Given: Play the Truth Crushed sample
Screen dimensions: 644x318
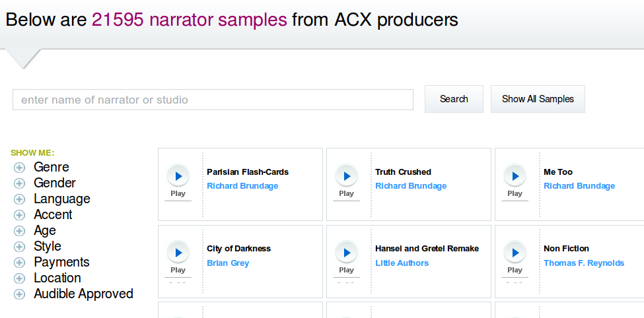Looking at the screenshot, I should (346, 176).
